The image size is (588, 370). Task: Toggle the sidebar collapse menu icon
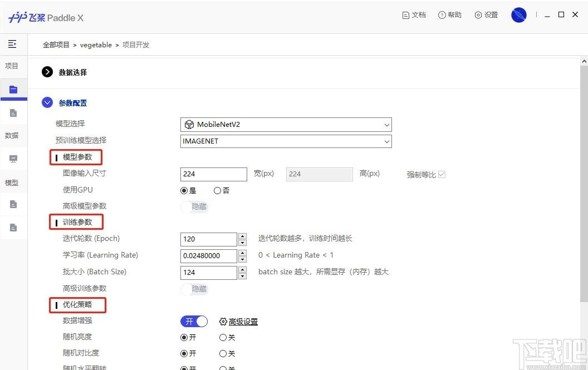tap(12, 44)
